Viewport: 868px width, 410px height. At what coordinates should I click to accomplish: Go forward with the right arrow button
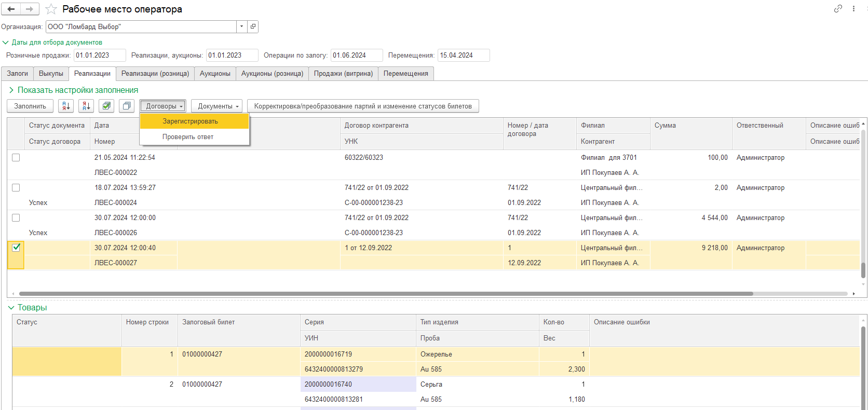pyautogui.click(x=30, y=9)
